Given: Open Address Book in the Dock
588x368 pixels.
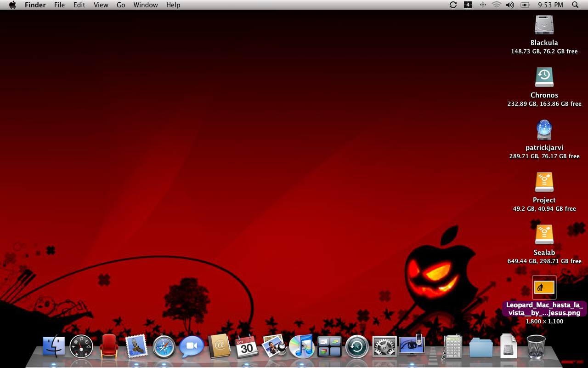Looking at the screenshot, I should point(219,346).
